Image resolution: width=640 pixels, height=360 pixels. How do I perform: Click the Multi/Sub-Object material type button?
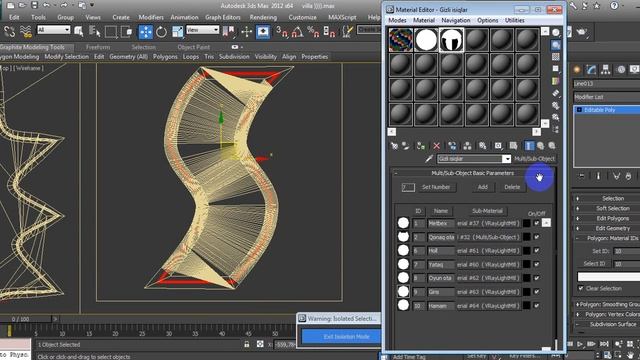click(534, 159)
